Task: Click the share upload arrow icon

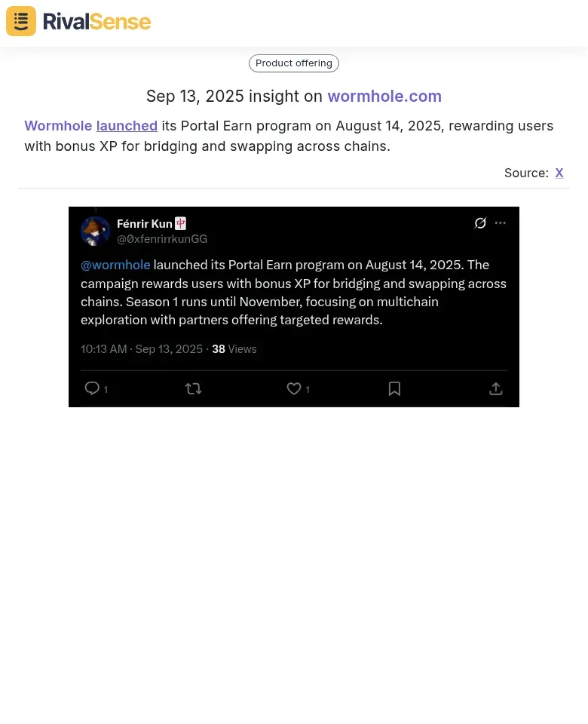Action: point(496,389)
